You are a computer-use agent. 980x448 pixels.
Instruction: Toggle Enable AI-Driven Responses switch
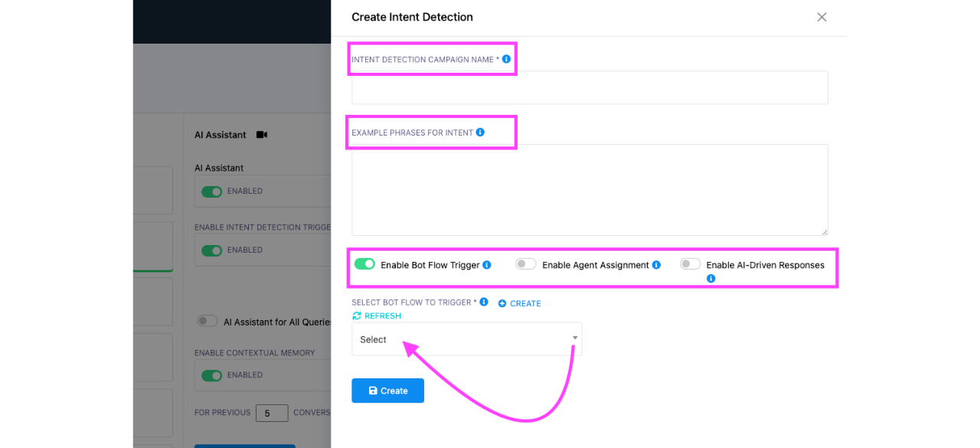point(691,264)
